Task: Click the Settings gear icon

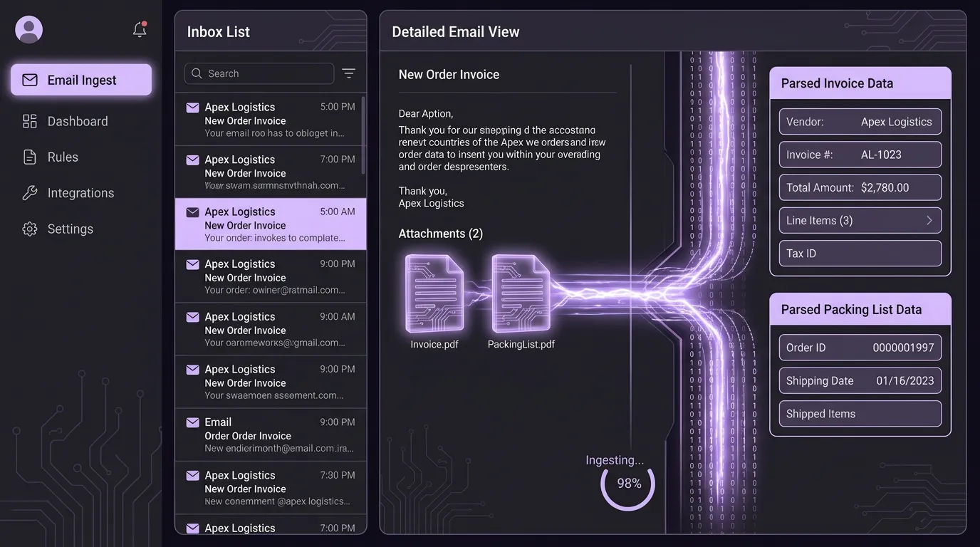Action: tap(30, 229)
